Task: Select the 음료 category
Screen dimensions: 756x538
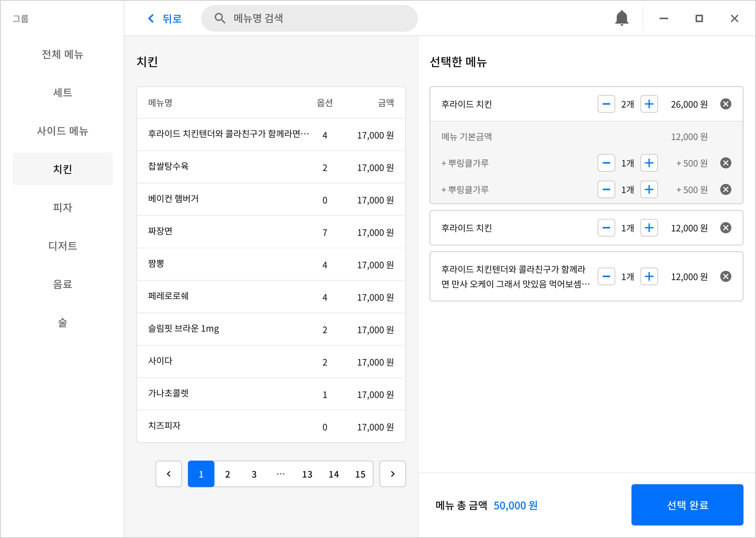Action: point(62,284)
